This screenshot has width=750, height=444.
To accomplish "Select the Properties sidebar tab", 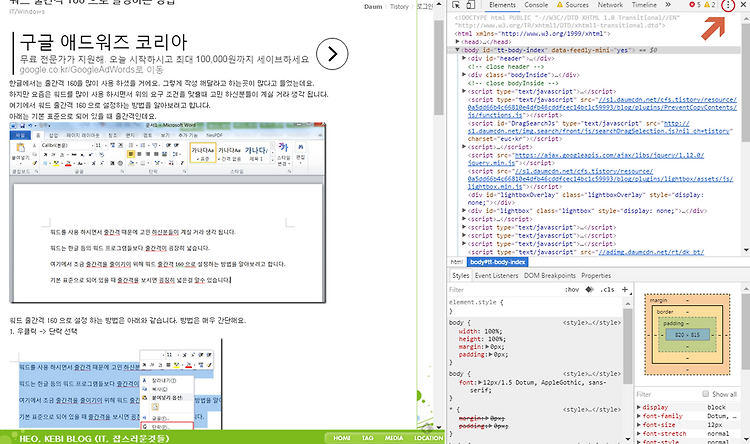I will tap(596, 276).
